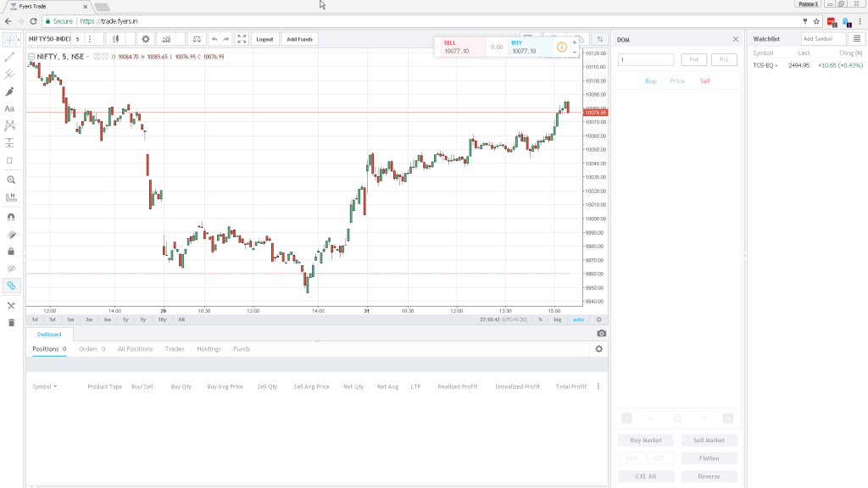Enable log scale on price axis

click(559, 319)
